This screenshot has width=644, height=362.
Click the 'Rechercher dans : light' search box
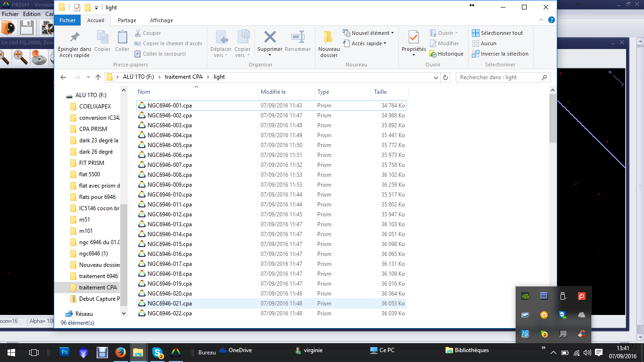tap(499, 77)
